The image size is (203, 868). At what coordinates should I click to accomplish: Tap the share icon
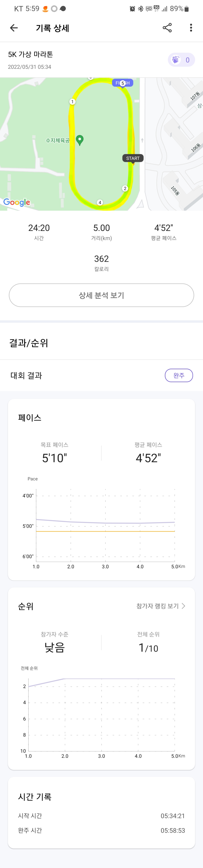[167, 28]
